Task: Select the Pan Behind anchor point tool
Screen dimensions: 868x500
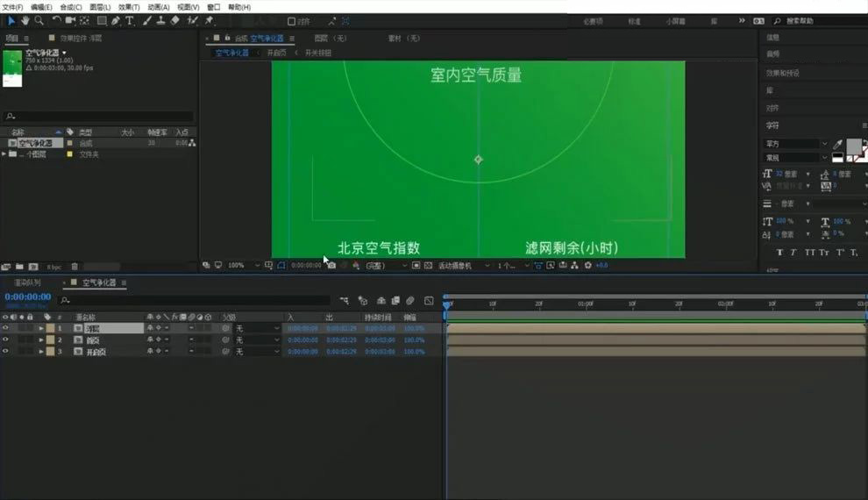Action: [84, 21]
